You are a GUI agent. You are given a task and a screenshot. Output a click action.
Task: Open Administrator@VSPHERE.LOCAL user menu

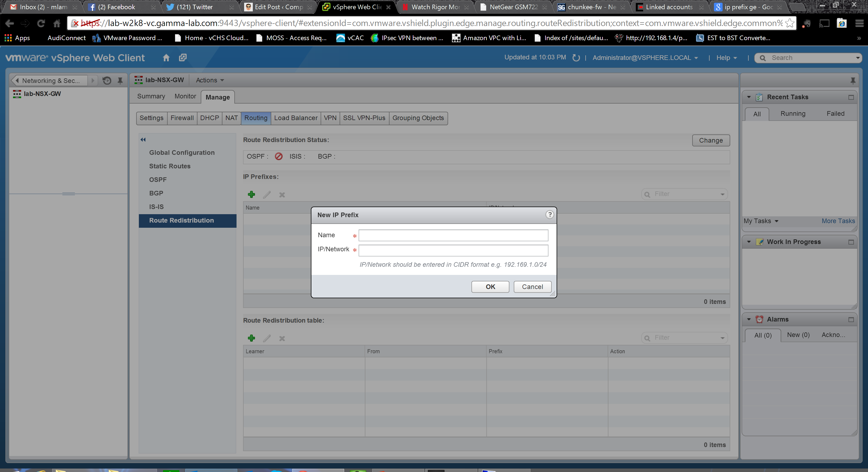pos(644,58)
